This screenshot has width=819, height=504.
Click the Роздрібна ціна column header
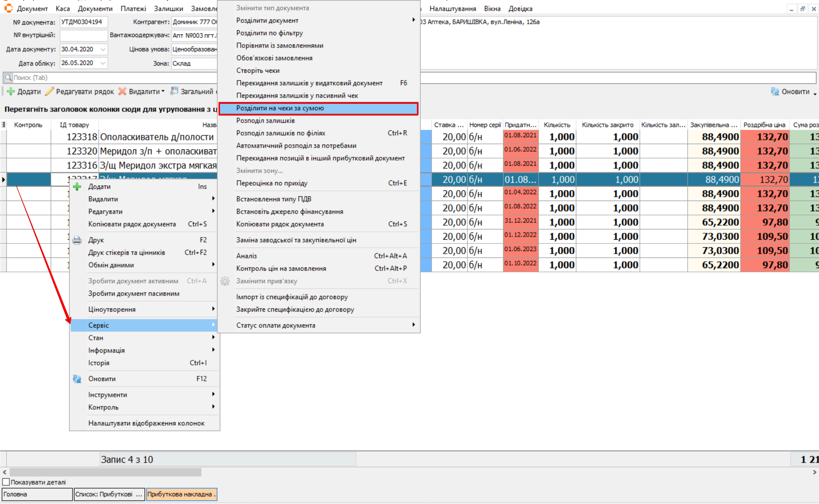coord(764,125)
